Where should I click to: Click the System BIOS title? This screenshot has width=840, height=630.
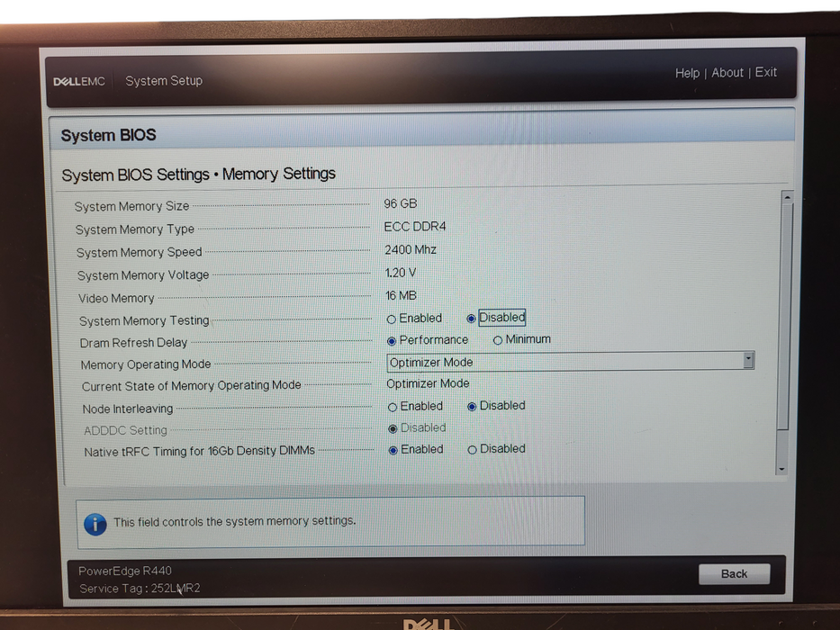(108, 135)
